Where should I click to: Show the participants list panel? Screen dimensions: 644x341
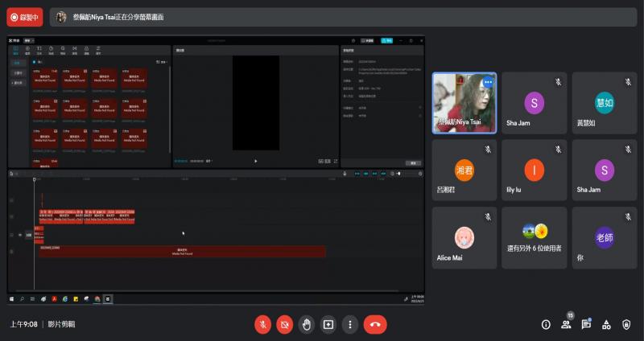click(566, 324)
